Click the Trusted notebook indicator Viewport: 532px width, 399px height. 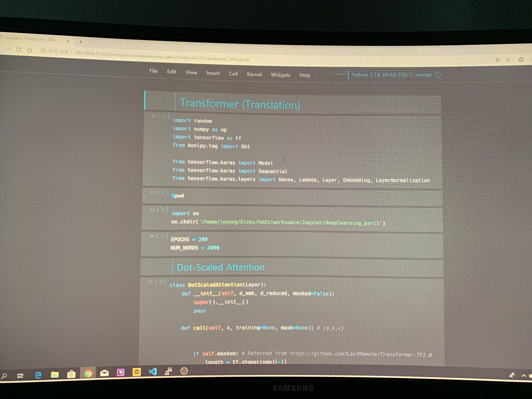coord(340,74)
